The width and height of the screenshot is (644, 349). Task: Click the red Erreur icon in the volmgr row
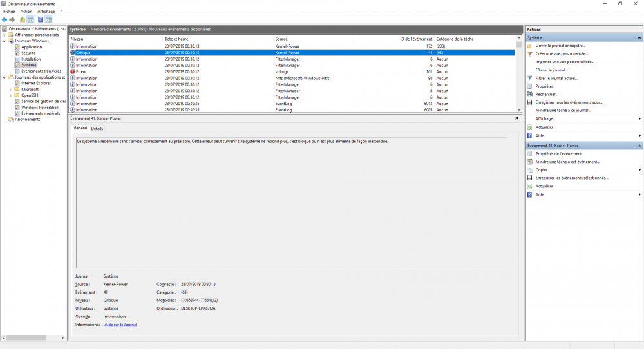(73, 71)
